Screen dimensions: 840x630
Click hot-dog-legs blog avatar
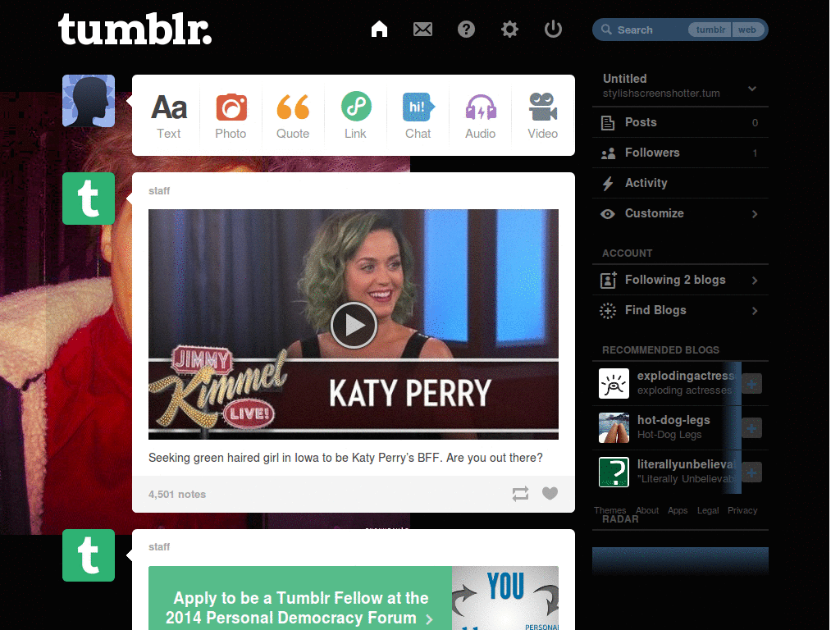tap(614, 428)
